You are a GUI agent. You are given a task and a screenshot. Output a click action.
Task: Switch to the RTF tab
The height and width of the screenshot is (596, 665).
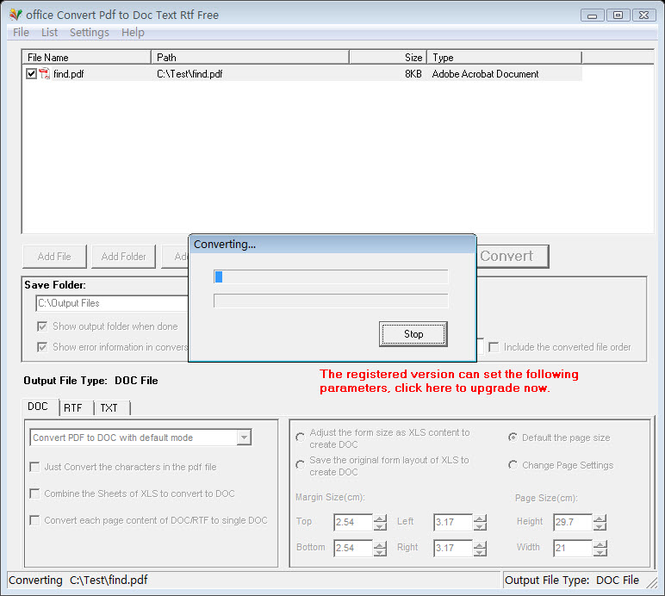tap(75, 408)
